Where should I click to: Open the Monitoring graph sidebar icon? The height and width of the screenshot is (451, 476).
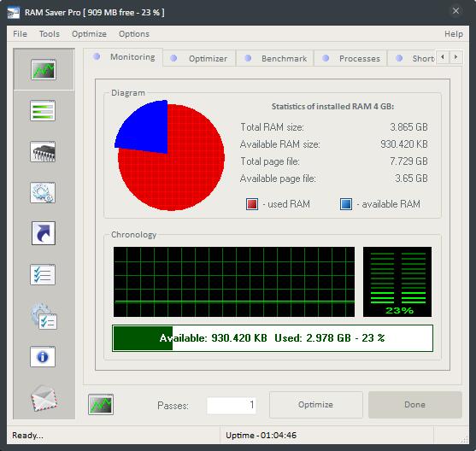click(44, 69)
